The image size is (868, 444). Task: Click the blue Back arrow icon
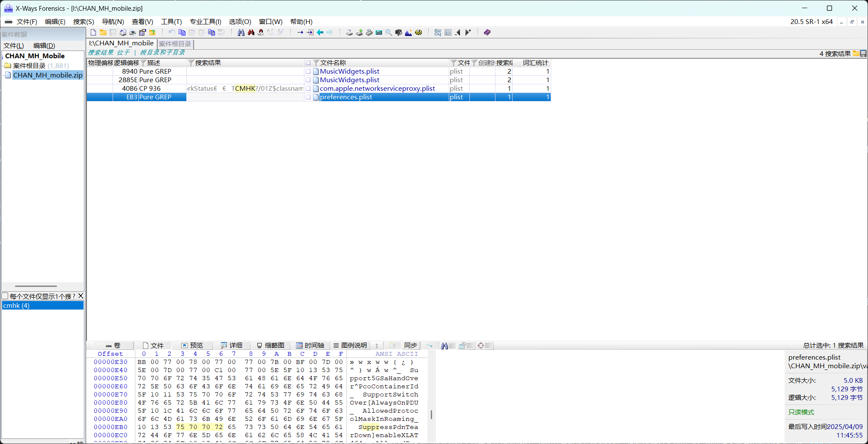[320, 33]
